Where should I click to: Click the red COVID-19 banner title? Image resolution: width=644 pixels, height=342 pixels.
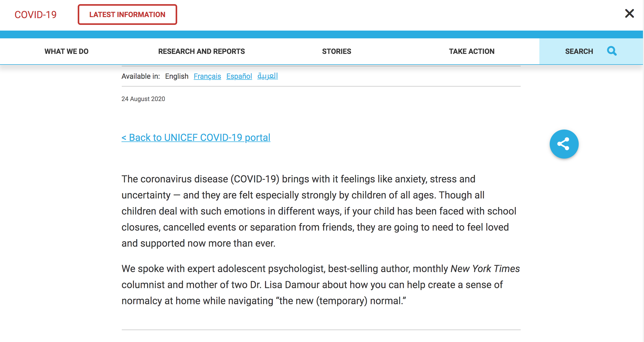tap(35, 15)
